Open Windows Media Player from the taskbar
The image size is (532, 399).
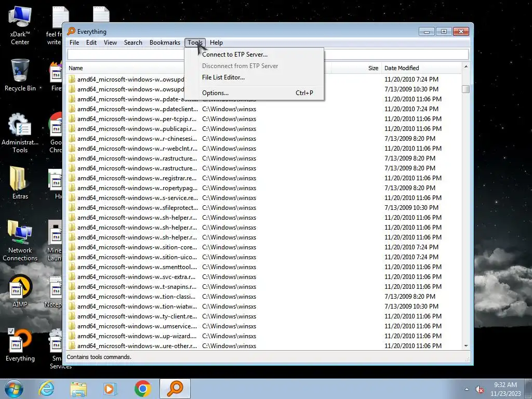tap(110, 389)
